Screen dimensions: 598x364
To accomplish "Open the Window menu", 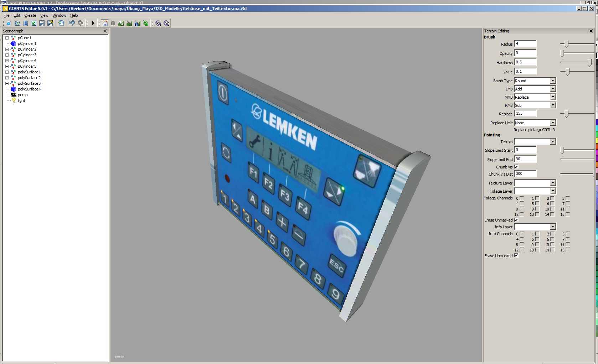I will pyautogui.click(x=59, y=15).
